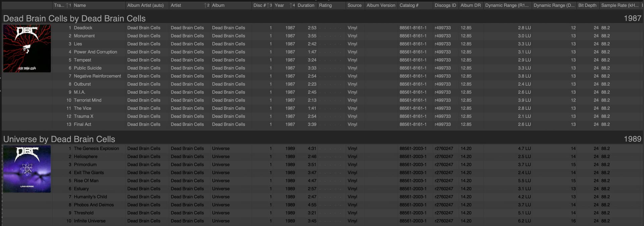This screenshot has width=644, height=226.
Task: Click the Album DR column header
Action: click(x=471, y=5)
